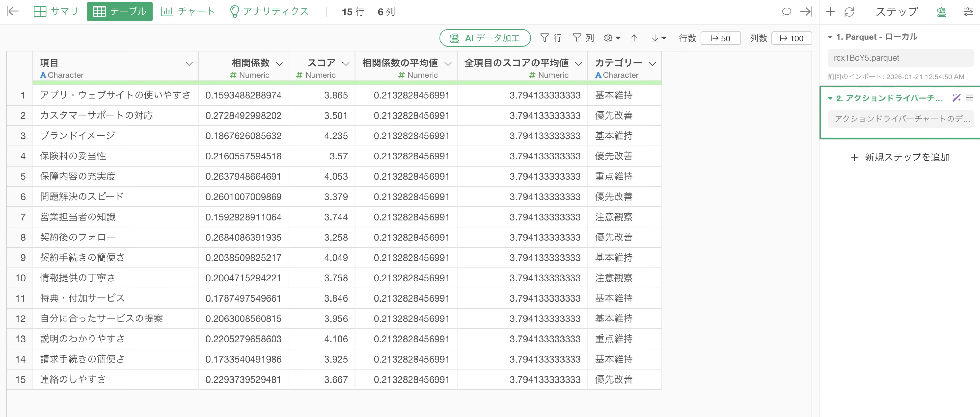Switch to the チャート tab

pos(188,11)
